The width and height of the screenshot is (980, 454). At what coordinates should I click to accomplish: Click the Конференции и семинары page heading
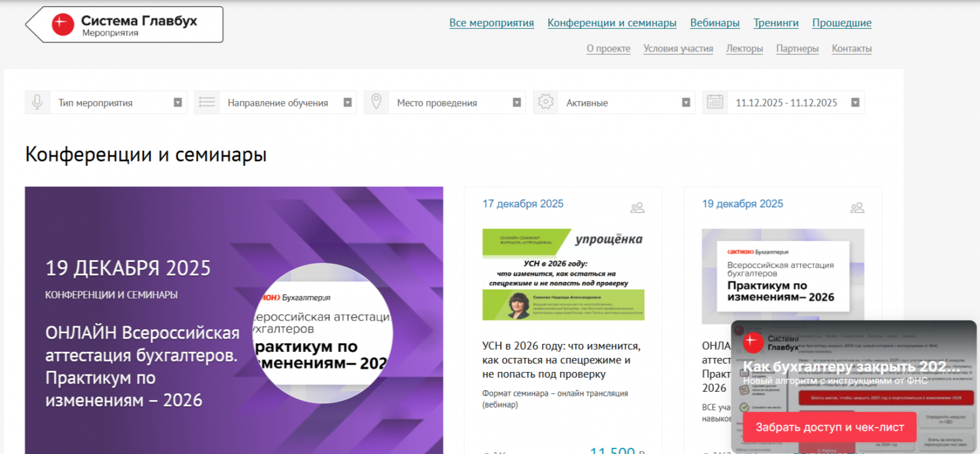(x=146, y=155)
